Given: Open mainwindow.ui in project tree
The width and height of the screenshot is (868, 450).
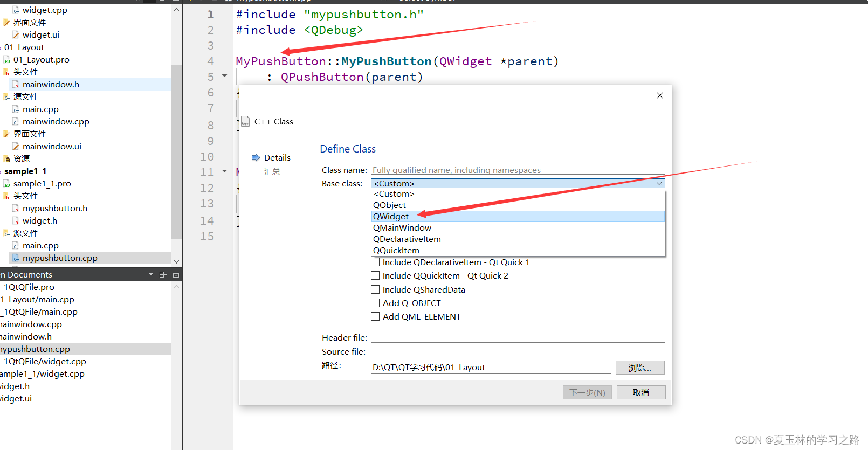Looking at the screenshot, I should (x=52, y=147).
